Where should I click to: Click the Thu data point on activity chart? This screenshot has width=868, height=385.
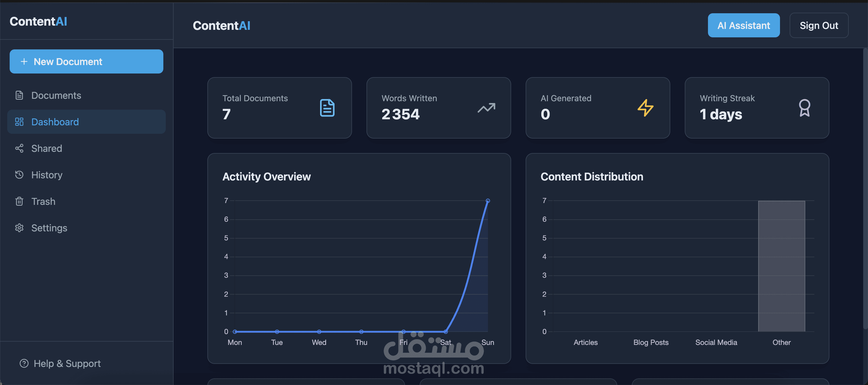click(361, 332)
